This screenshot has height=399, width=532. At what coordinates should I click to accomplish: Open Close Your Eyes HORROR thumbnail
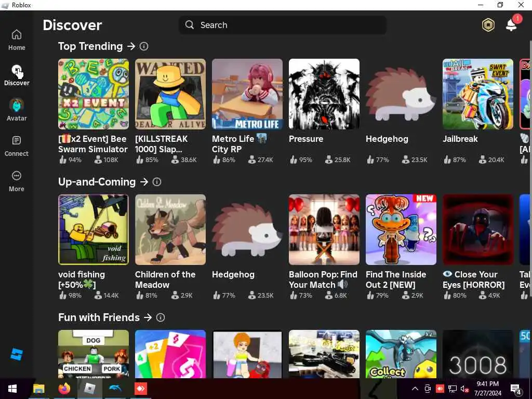tap(478, 230)
